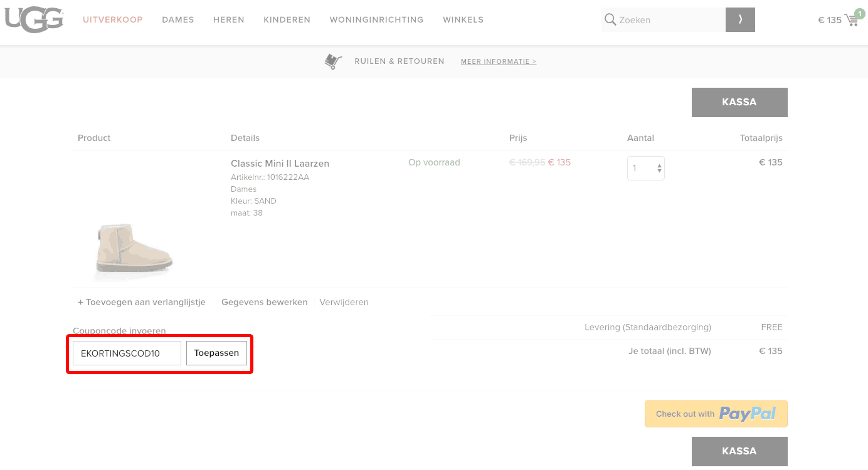Click Je totaal (incl. BTW) label
The image size is (868, 470).
(670, 351)
